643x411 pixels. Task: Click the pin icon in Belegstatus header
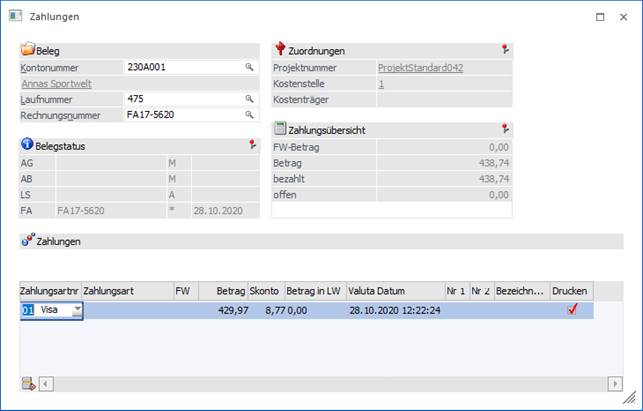coord(252,145)
